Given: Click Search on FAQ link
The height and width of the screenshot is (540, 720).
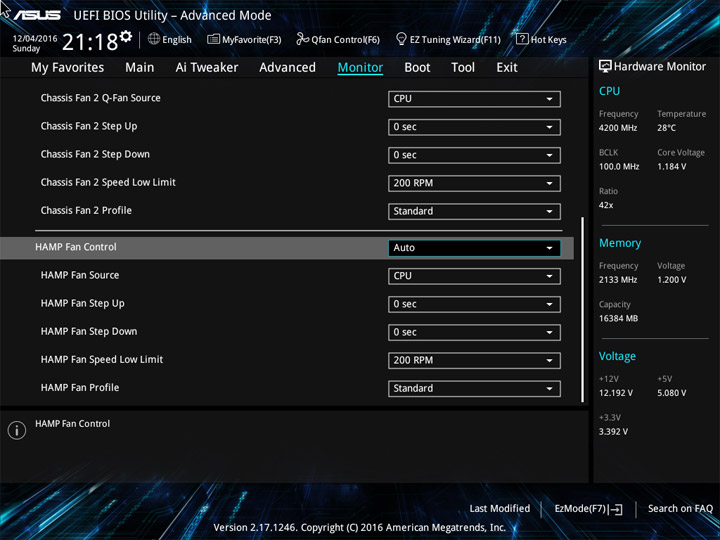Looking at the screenshot, I should click(x=680, y=508).
